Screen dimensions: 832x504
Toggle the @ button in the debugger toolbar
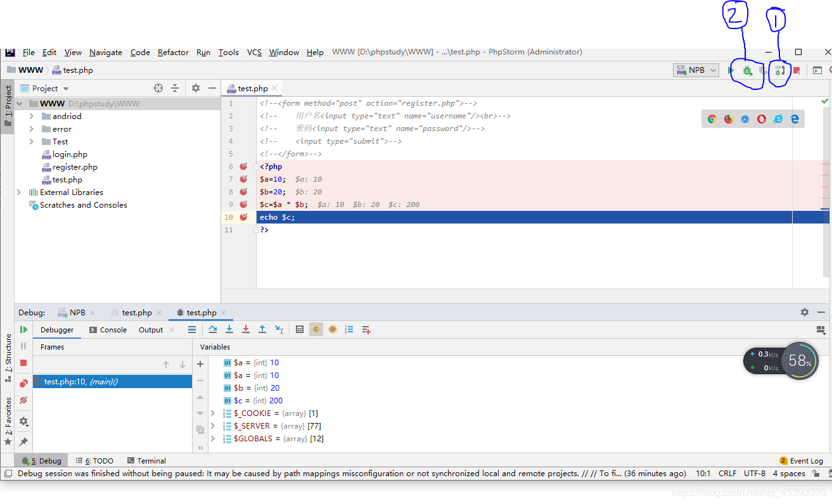click(x=333, y=329)
